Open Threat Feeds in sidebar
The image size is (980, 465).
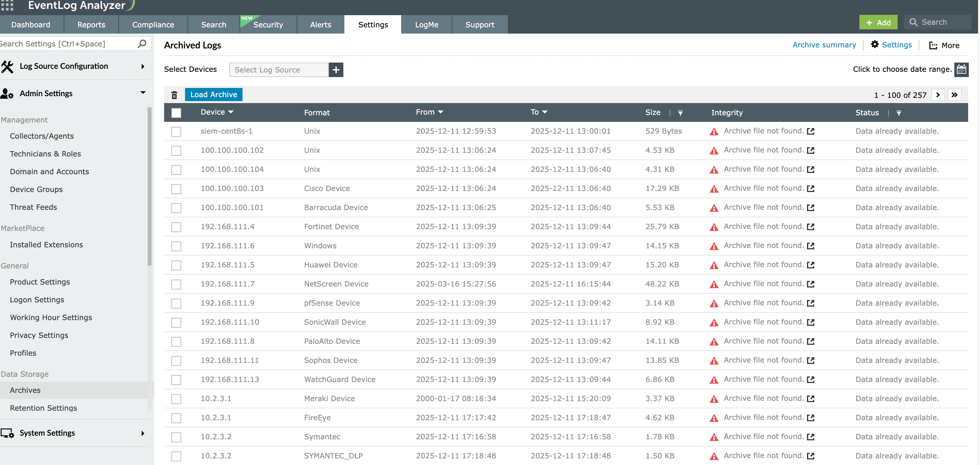[34, 207]
